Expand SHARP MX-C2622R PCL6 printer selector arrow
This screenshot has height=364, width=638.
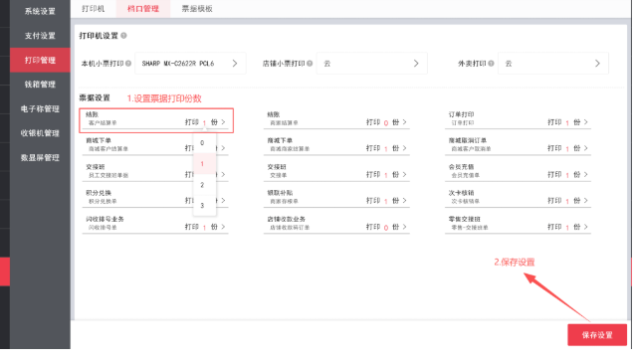(235, 64)
